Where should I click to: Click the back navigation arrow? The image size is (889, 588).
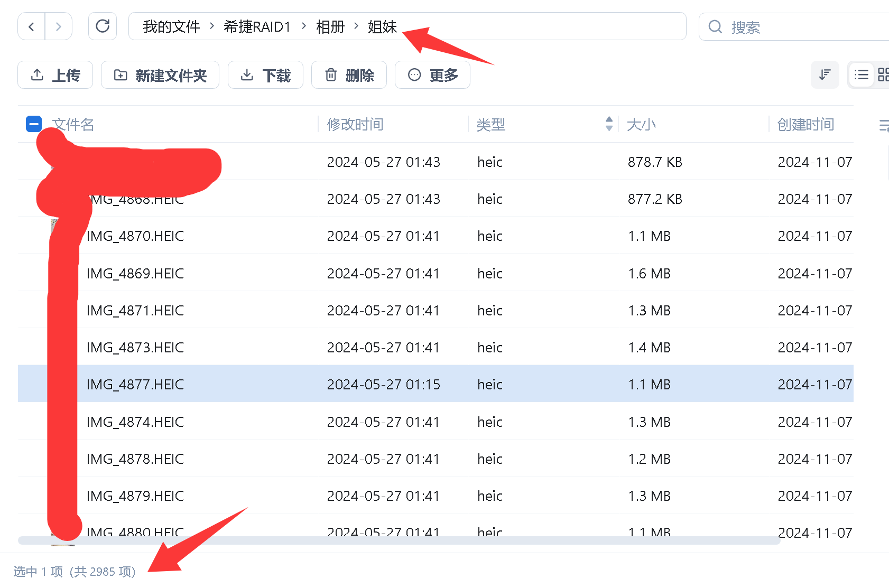(31, 26)
